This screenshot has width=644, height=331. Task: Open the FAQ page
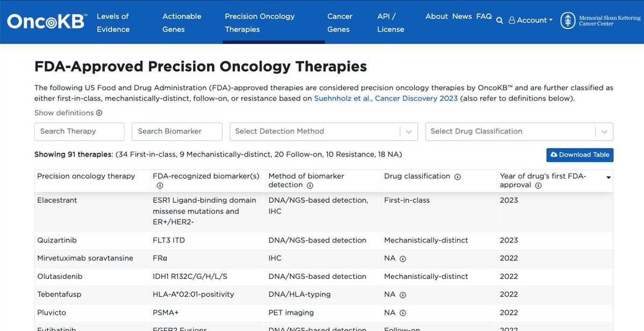click(484, 16)
